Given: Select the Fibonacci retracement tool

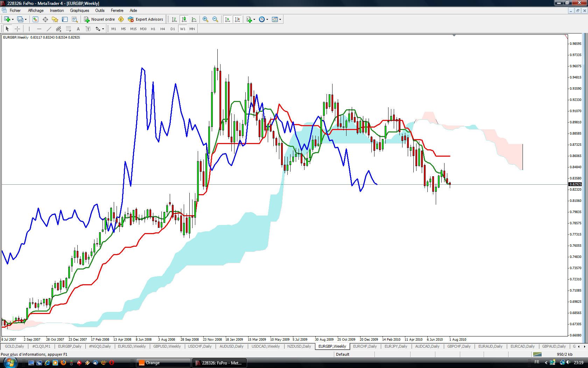Looking at the screenshot, I should tap(68, 29).
